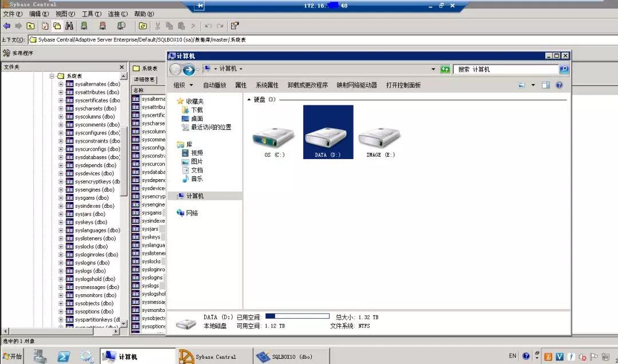Viewport: 618px width, 364px height.
Task: Open the address bar history dropdown
Action: tap(433, 69)
